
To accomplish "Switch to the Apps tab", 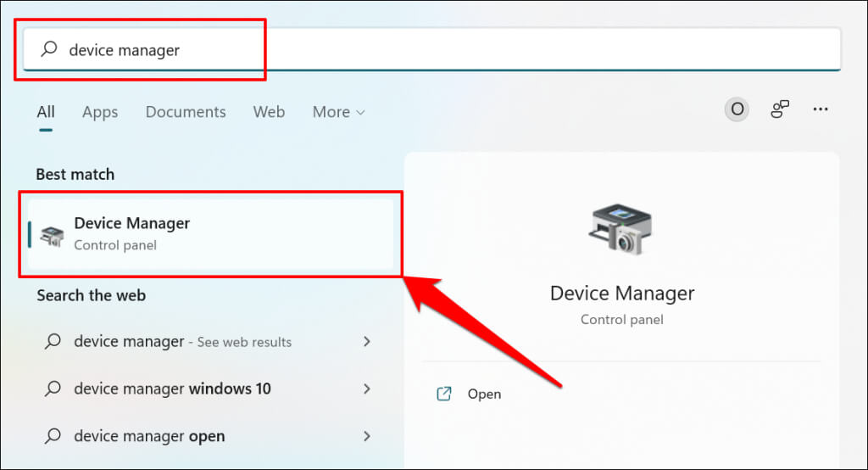I will (x=100, y=112).
